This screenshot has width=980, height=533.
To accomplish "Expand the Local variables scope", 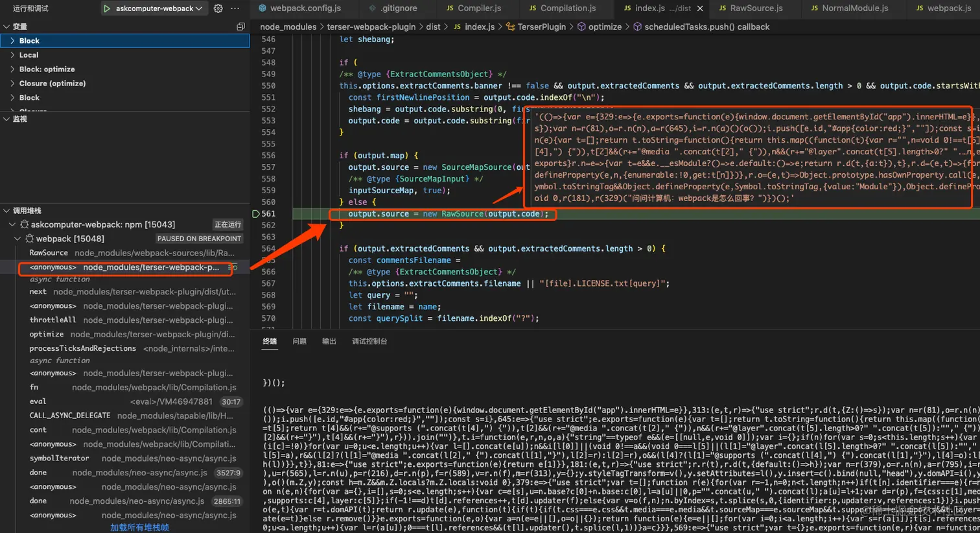I will [29, 55].
